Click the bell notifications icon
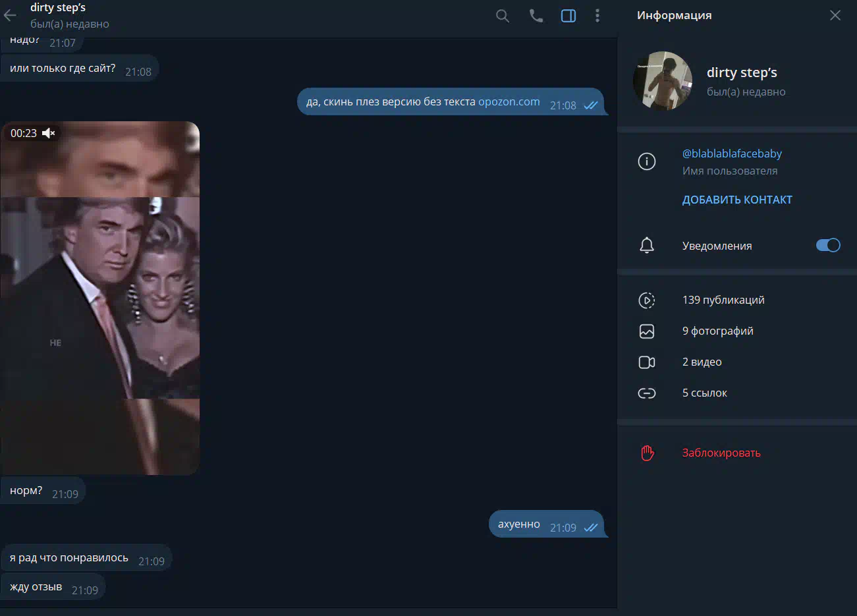Screen dimensions: 857x616 click(x=647, y=246)
